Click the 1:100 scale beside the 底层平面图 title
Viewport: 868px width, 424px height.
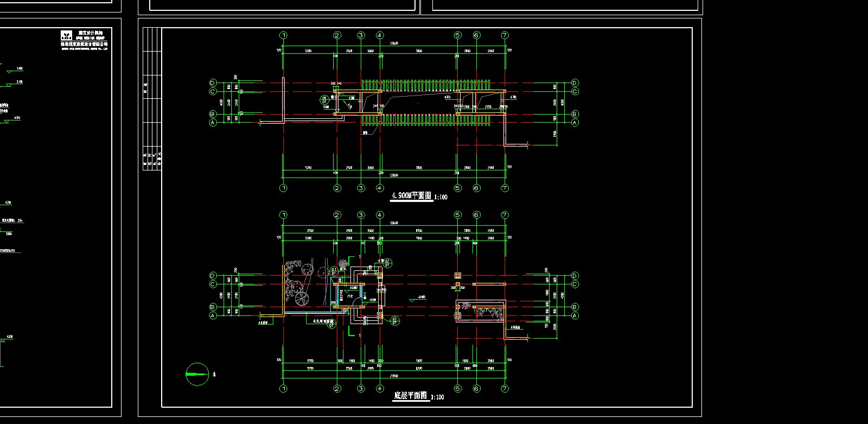tap(437, 397)
